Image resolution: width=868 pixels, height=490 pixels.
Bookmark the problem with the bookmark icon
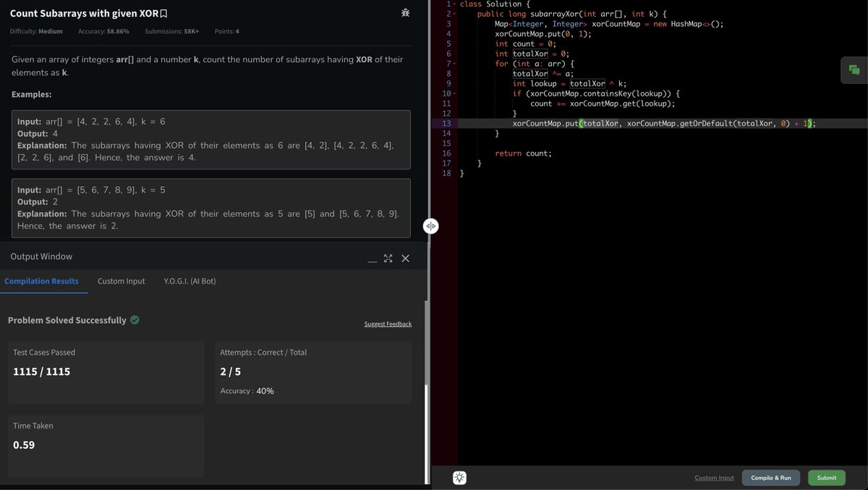click(163, 14)
